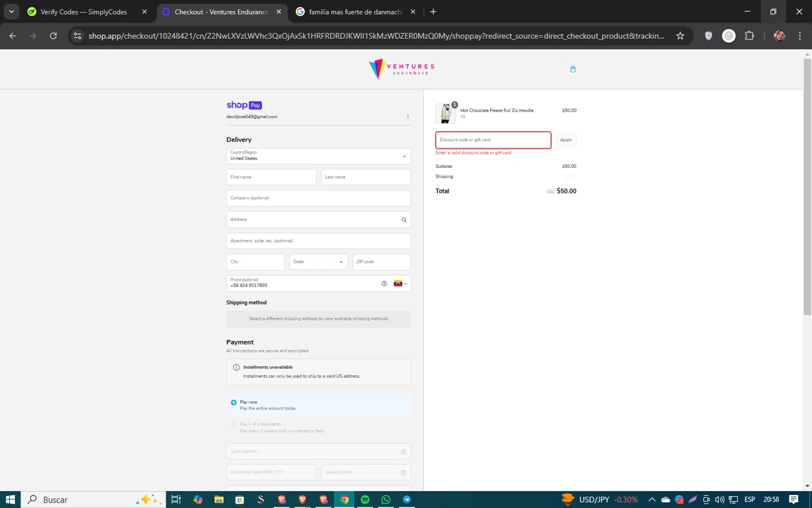The image size is (812, 508).
Task: Click the taskbar Buscar search box
Action: [x=92, y=499]
